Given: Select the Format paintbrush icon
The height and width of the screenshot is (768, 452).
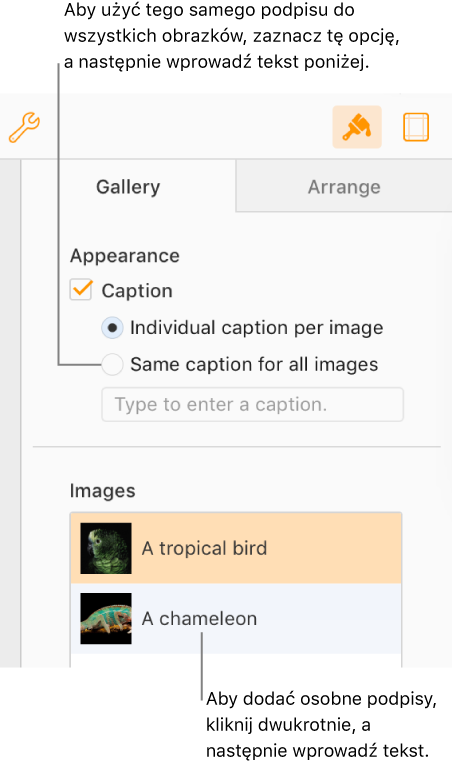Looking at the screenshot, I should coord(357,127).
